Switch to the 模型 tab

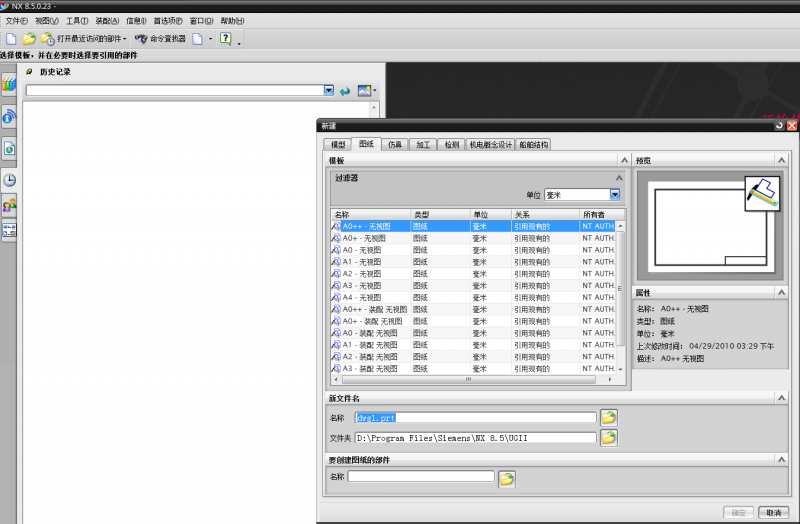(338, 145)
